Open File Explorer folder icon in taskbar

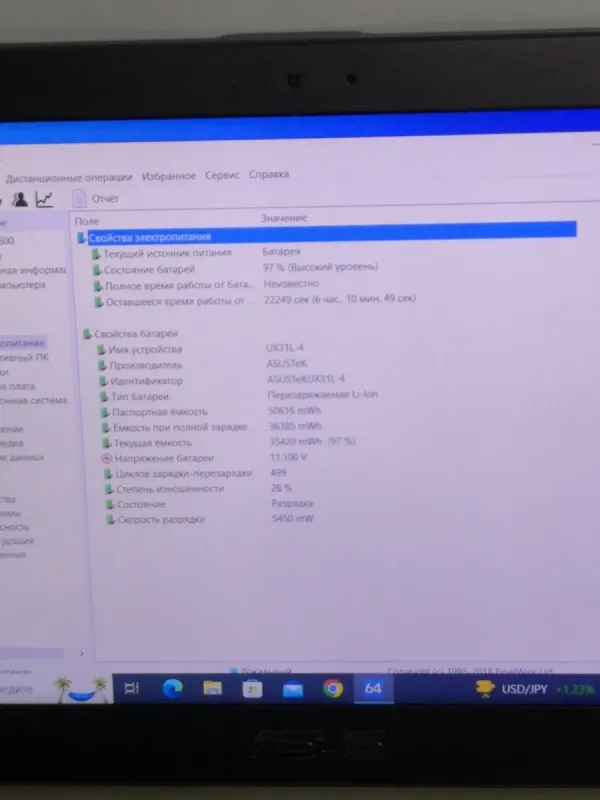click(212, 688)
